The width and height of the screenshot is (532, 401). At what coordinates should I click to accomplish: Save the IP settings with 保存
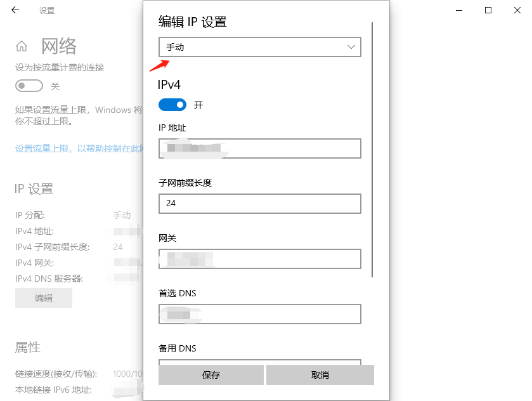[211, 375]
